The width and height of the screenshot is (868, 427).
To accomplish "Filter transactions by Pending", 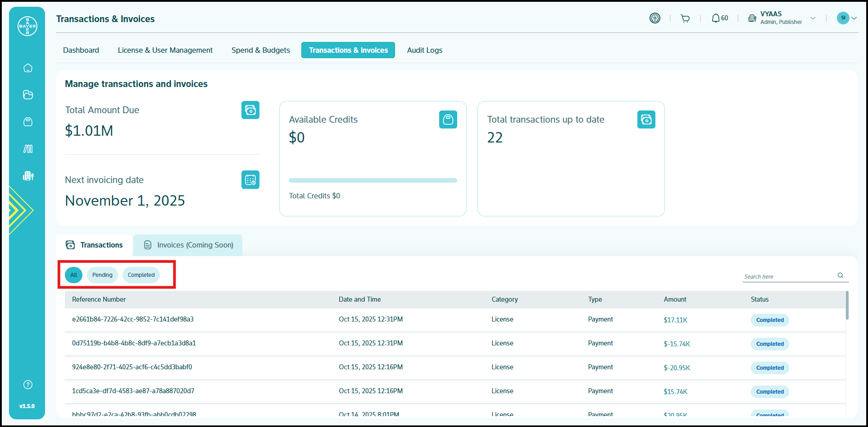I will (x=102, y=275).
